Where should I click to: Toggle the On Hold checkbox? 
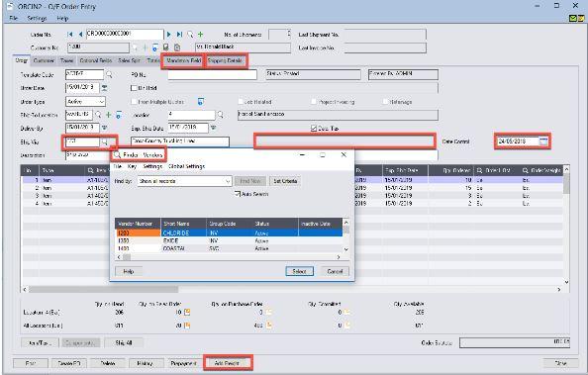(x=134, y=88)
